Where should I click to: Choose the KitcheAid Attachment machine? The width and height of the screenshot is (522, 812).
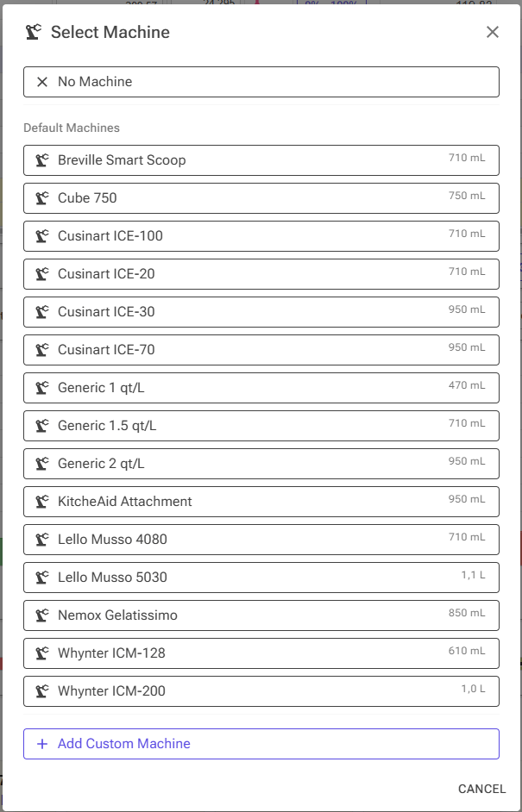(x=261, y=502)
